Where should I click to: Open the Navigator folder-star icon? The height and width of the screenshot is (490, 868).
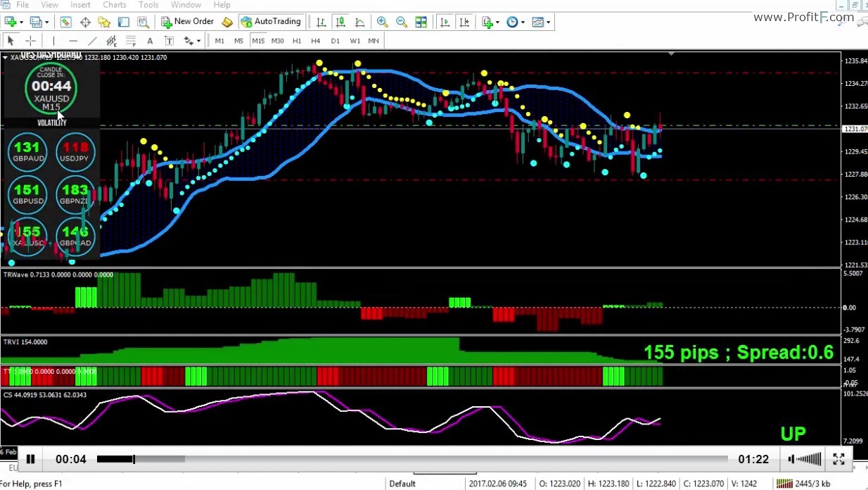click(x=104, y=22)
